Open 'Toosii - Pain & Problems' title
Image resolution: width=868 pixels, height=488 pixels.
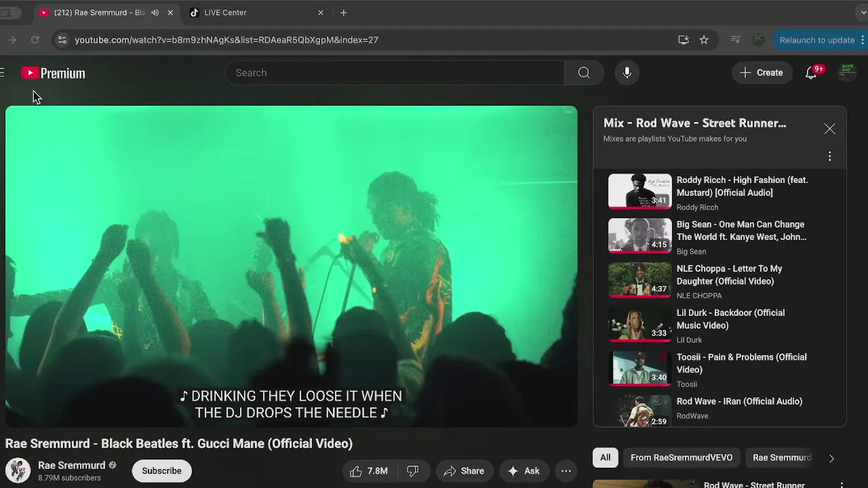point(742,363)
